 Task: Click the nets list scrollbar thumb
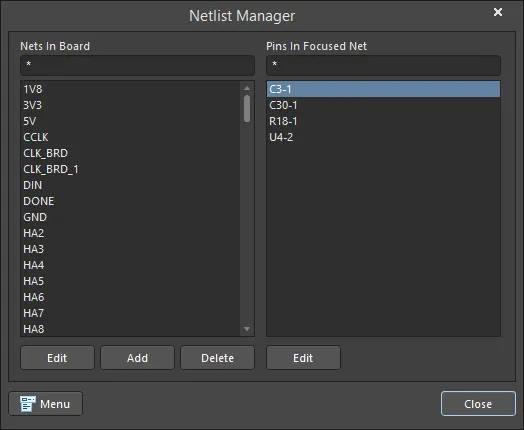[x=247, y=109]
